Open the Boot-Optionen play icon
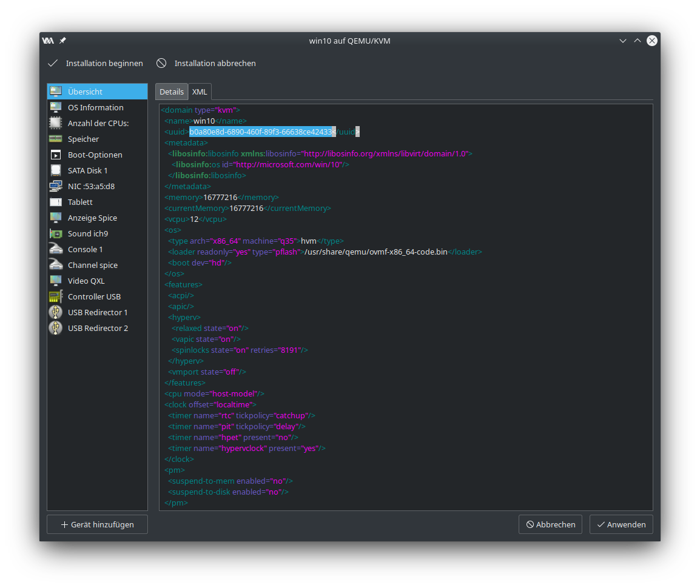 56,155
